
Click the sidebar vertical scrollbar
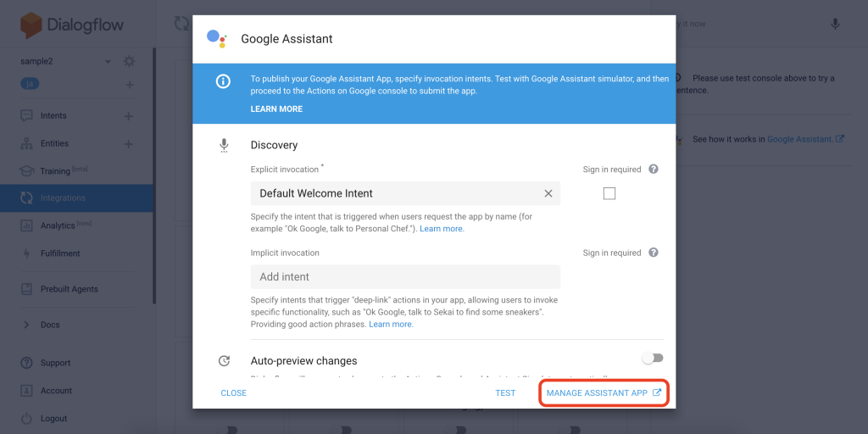[154, 175]
